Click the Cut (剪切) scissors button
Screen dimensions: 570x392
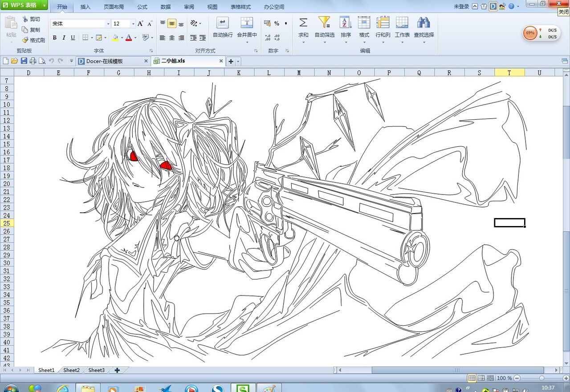click(31, 19)
